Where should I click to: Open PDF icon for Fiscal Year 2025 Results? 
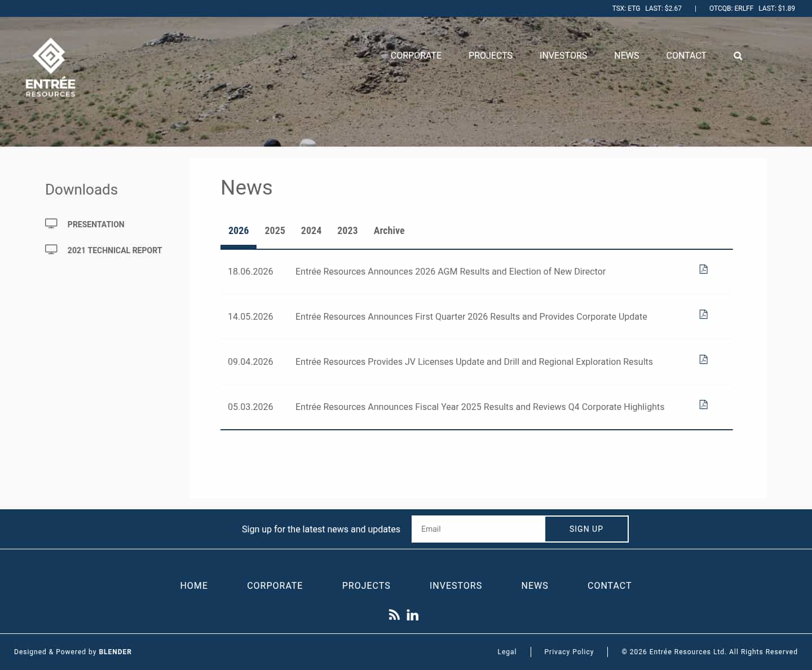coord(703,404)
